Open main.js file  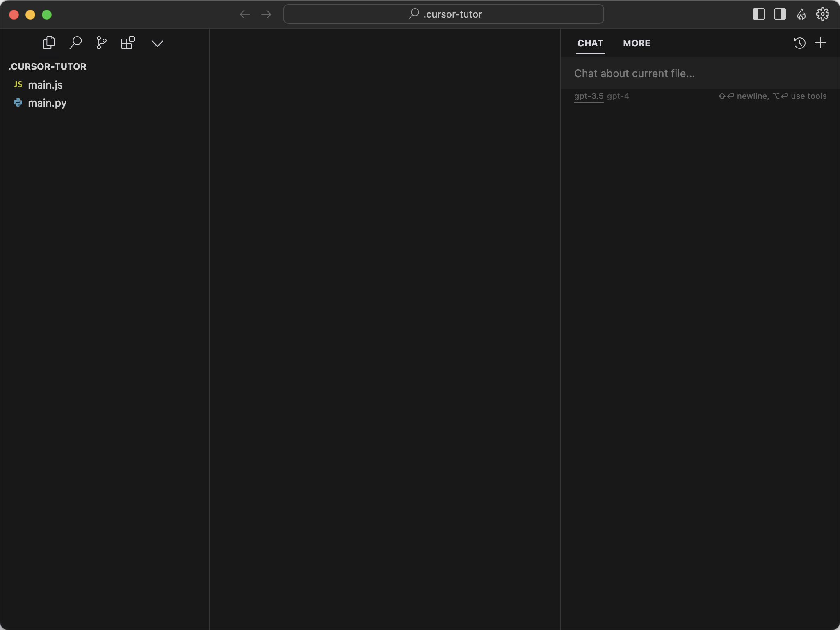pyautogui.click(x=45, y=85)
